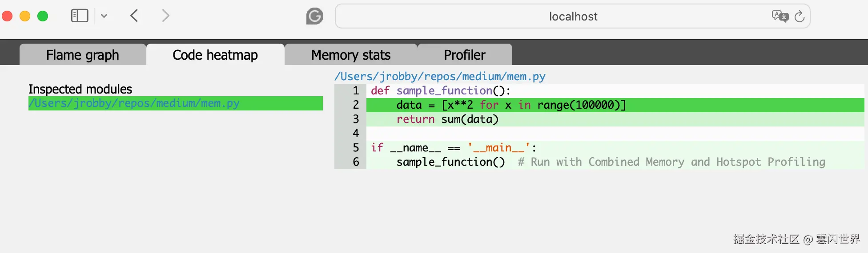Click the localhost address bar
868x253 pixels.
573,16
